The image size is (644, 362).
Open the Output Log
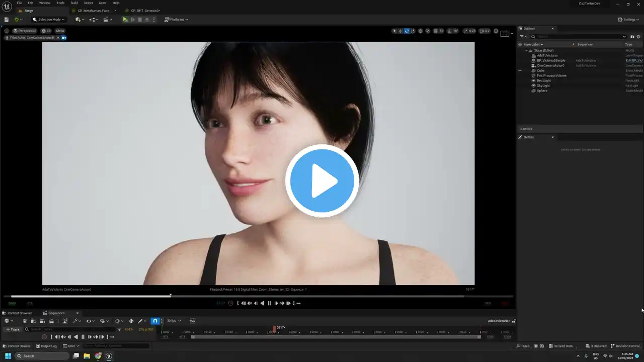tap(46, 346)
